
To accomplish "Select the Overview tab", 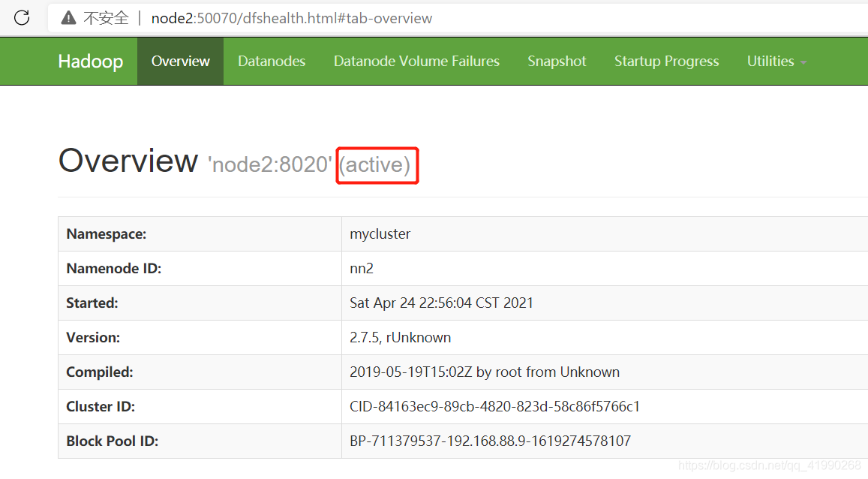I will (x=181, y=61).
